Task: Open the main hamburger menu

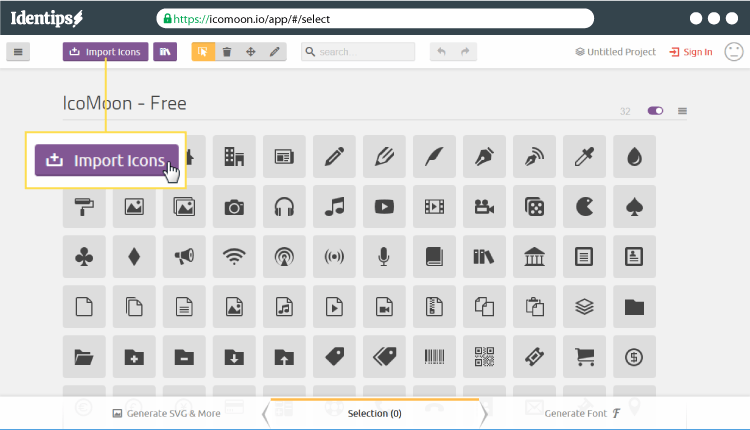Action: tap(18, 52)
